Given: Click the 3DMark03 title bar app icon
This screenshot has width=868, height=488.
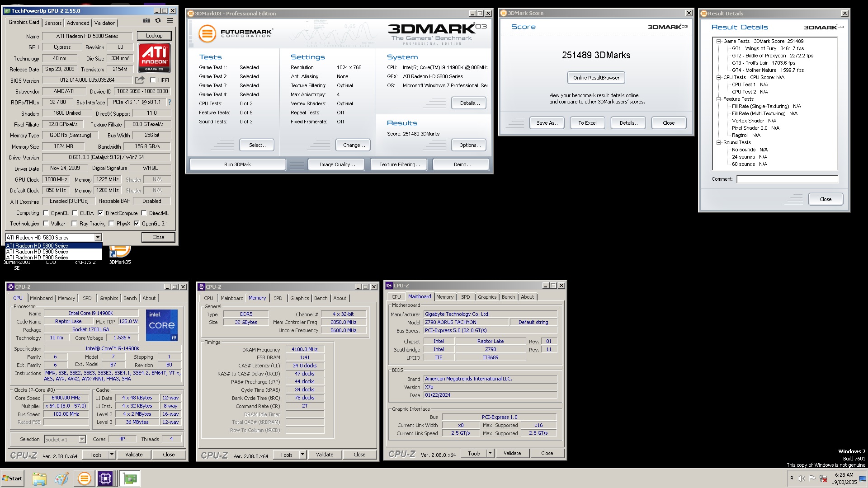Looking at the screenshot, I should click(x=191, y=14).
